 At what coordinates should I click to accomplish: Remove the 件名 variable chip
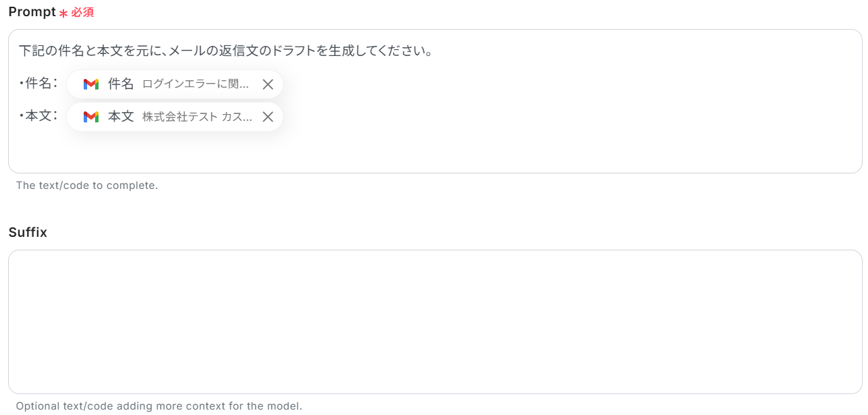pos(268,84)
